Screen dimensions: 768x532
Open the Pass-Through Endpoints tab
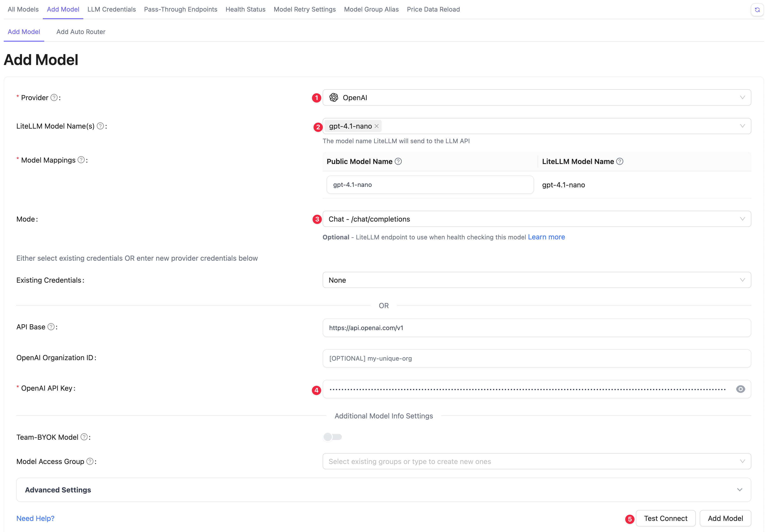(x=180, y=9)
